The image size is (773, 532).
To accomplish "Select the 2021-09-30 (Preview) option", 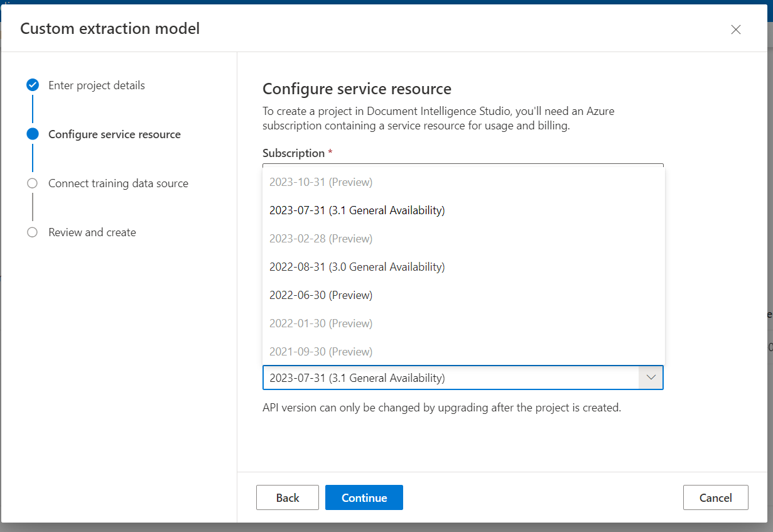I will click(x=321, y=352).
